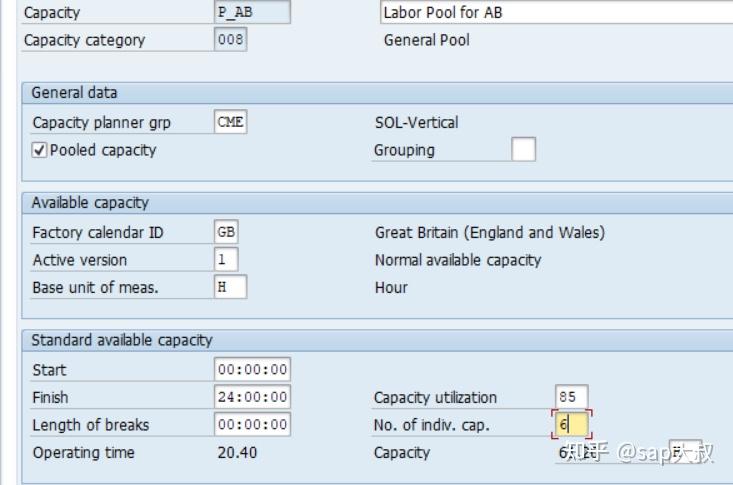Click the Pooled capacity label
This screenshot has height=485, width=733.
pos(103,150)
